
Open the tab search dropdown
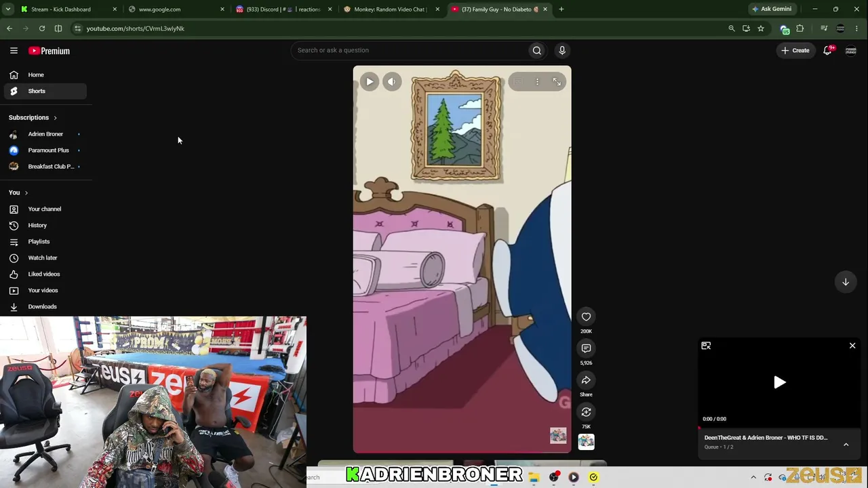(x=8, y=9)
